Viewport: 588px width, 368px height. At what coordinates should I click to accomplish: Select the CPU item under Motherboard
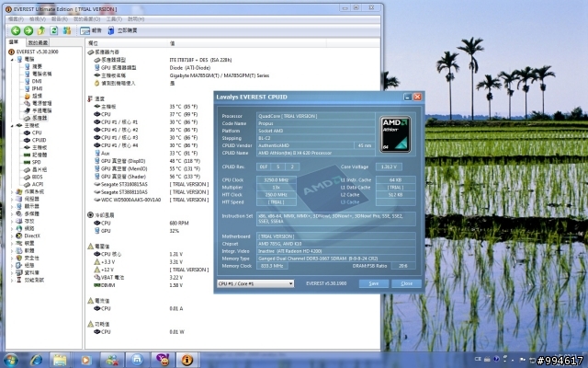37,132
